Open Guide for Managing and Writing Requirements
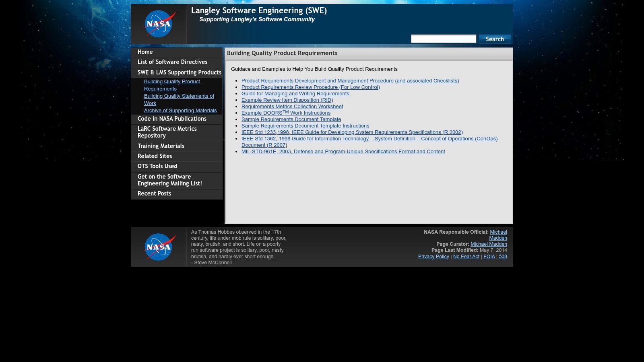The image size is (644, 362). [x=295, y=94]
